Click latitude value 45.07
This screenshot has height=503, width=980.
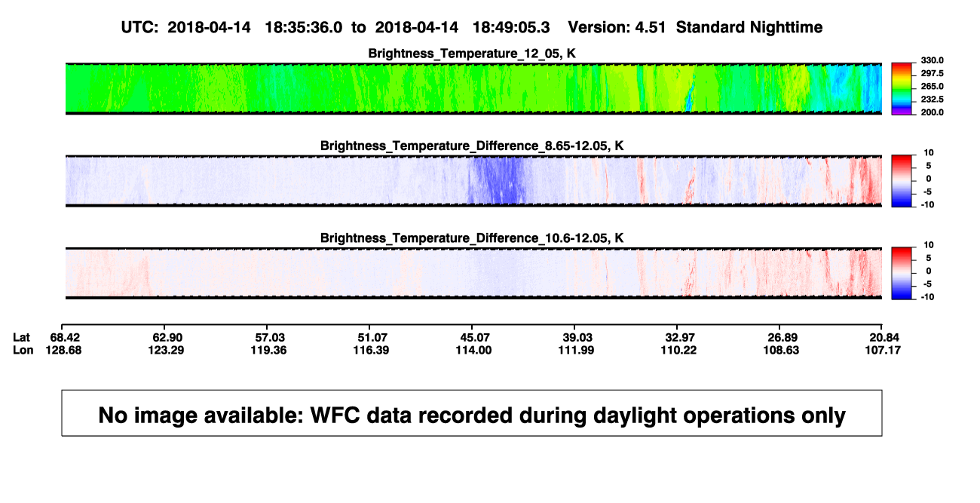pos(474,336)
